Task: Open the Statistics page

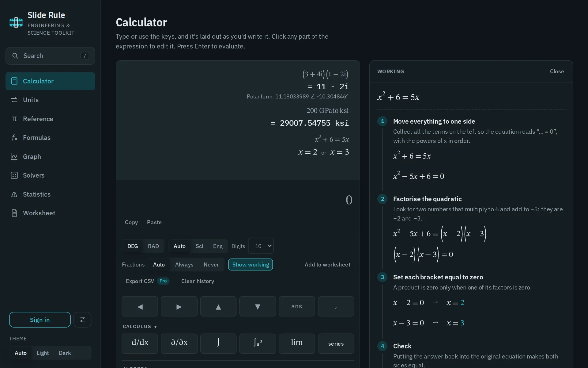Action: pos(50,194)
